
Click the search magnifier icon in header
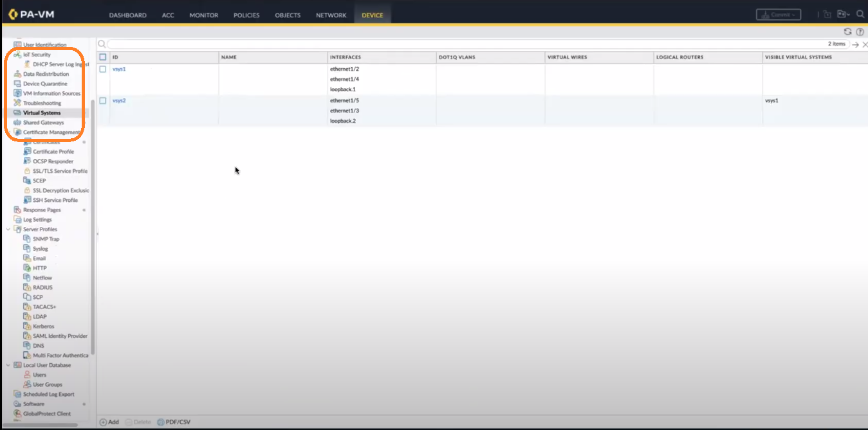point(860,14)
